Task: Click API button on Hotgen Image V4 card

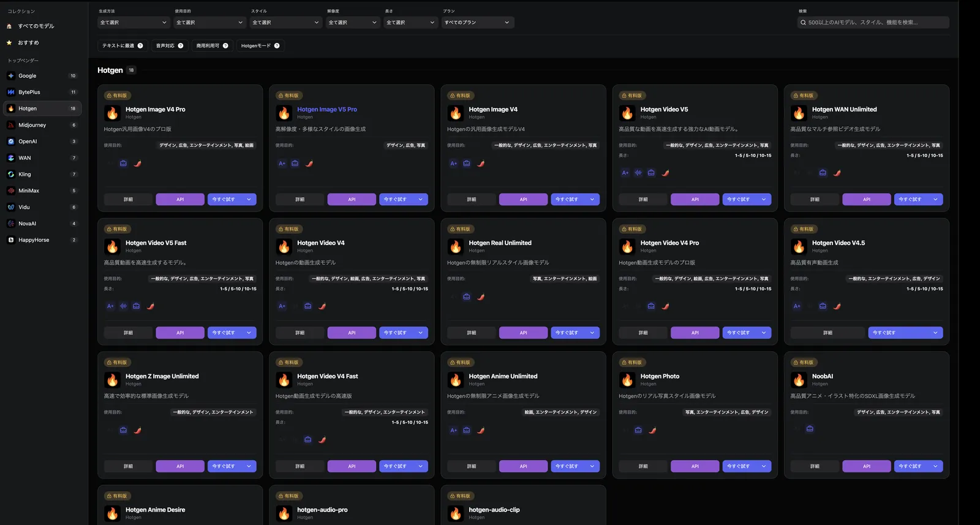Action: coord(523,200)
